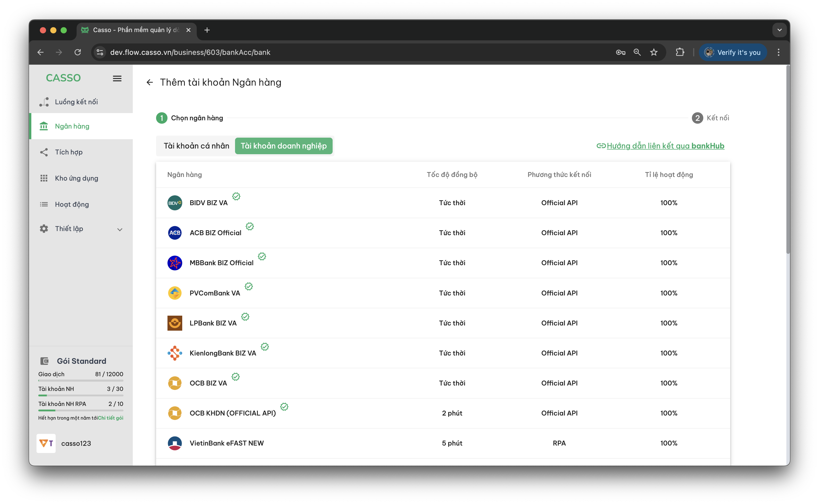Select VietinBank eFAST NEW row name

coord(227,443)
